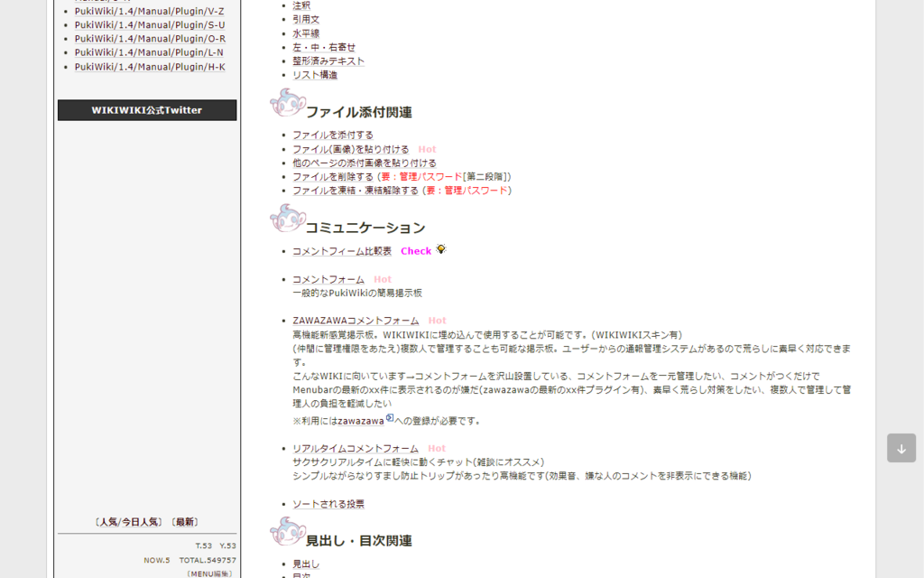Click the scroll-down arrow button
Image resolution: width=924 pixels, height=578 pixels.
[901, 448]
